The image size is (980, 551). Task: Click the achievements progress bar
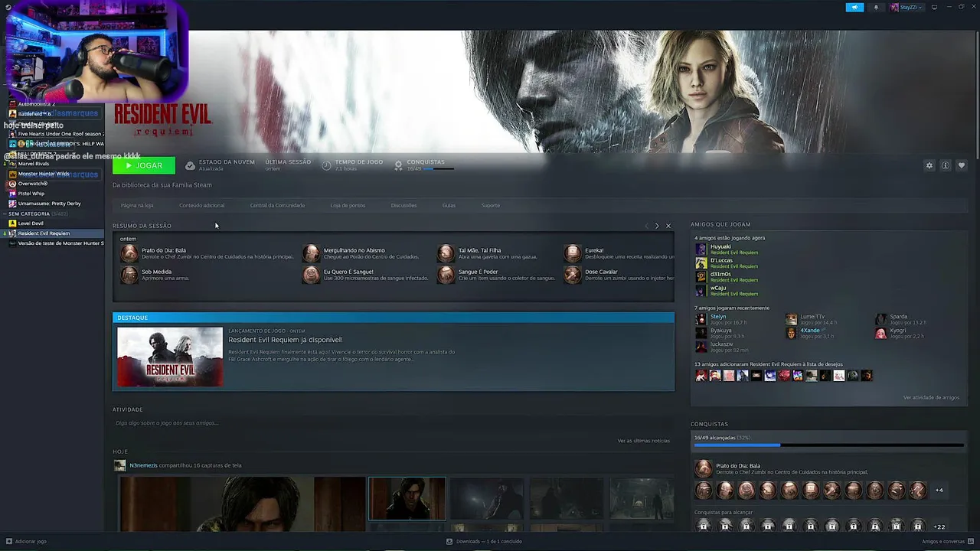tap(828, 445)
